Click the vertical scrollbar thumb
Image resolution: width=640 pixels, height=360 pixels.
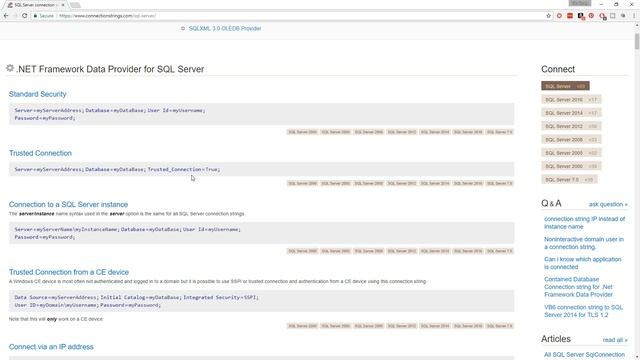tap(637, 42)
